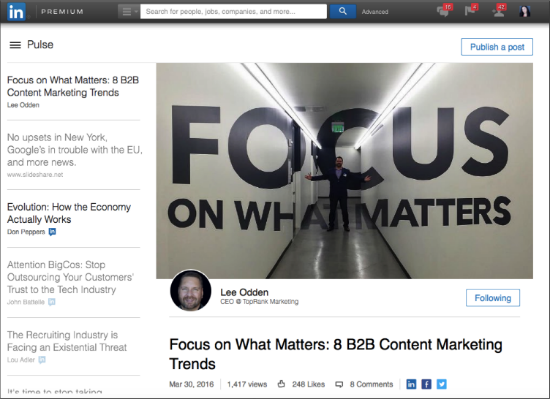Open Evolution: How the Economy Actually Works
550x399 pixels.
tap(69, 213)
